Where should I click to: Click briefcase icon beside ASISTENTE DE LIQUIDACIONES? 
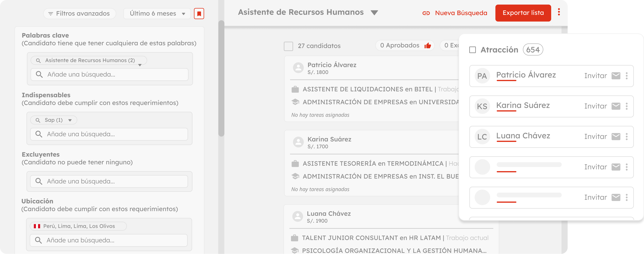295,89
